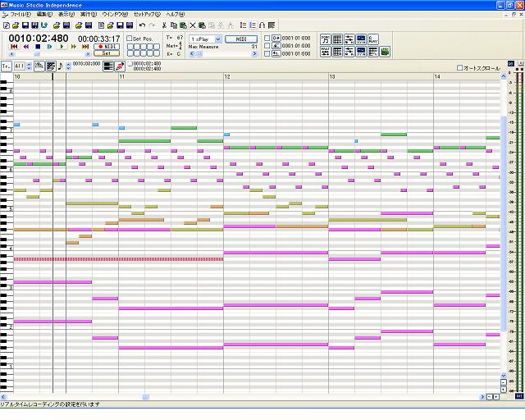Tick the checkbox beside the 0→ icon
This screenshot has width=525, height=420.
click(x=267, y=39)
